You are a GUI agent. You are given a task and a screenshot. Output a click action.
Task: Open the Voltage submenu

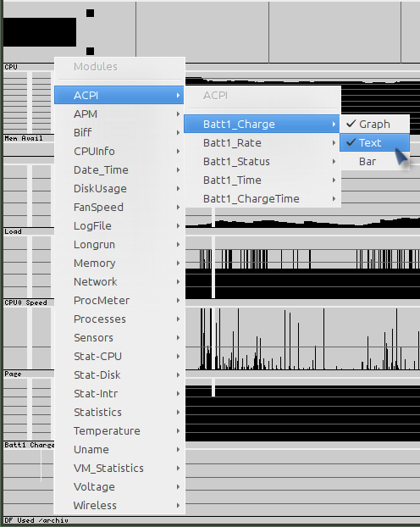(119, 487)
